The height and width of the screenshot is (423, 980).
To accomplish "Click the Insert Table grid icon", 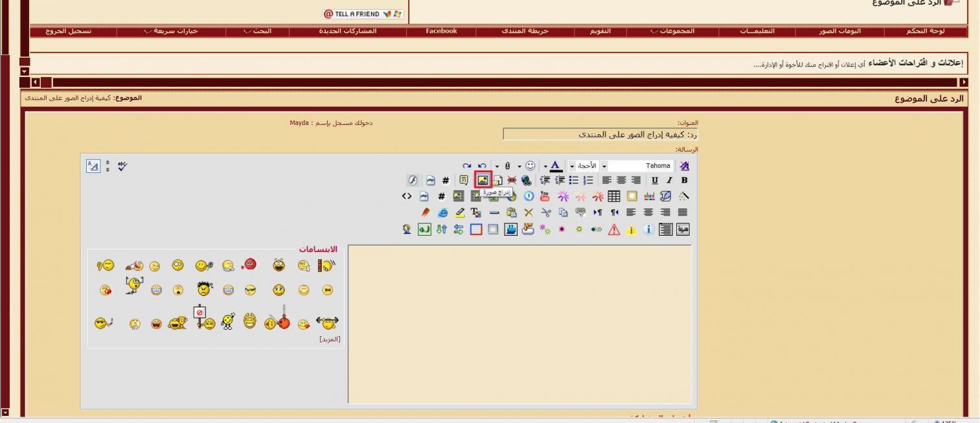I will point(613,196).
